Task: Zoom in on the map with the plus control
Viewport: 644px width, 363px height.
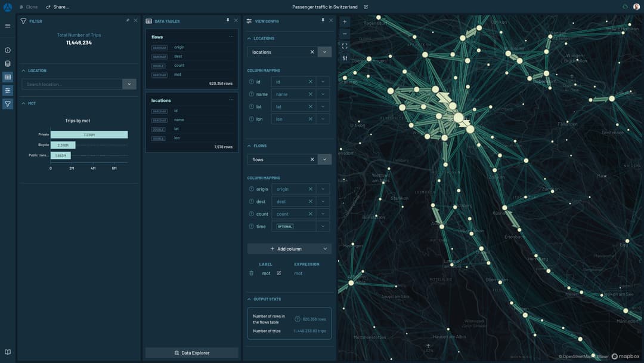Action: [x=343, y=20]
